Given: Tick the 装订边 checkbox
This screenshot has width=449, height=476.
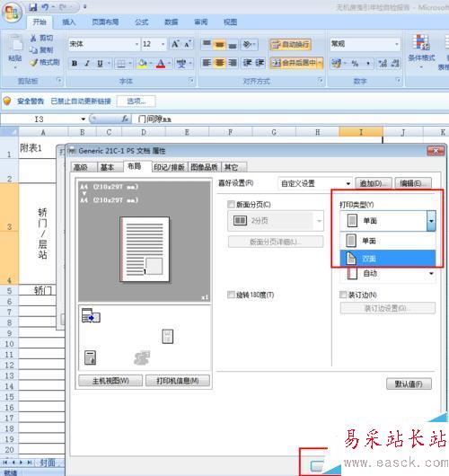Looking at the screenshot, I should pyautogui.click(x=343, y=295).
